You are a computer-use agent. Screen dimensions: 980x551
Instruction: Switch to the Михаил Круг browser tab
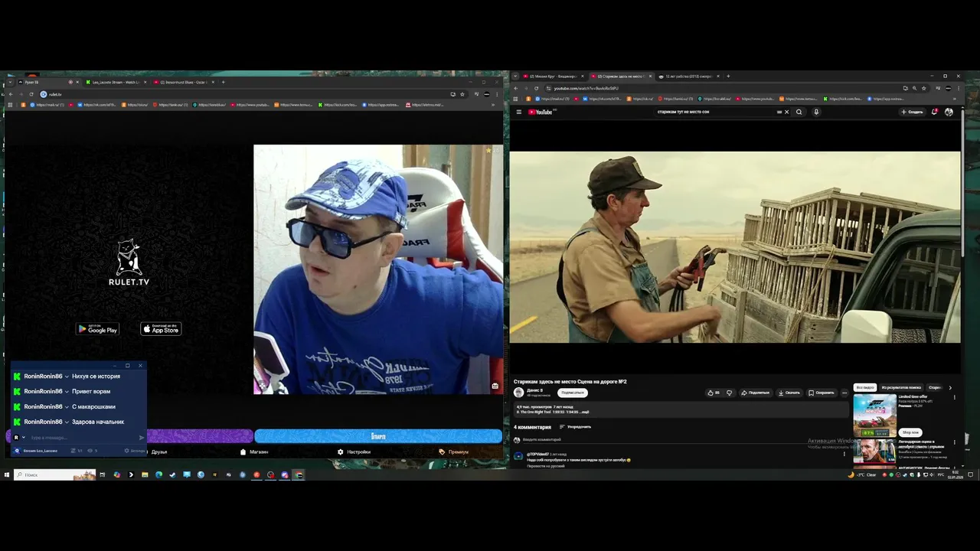tap(554, 77)
